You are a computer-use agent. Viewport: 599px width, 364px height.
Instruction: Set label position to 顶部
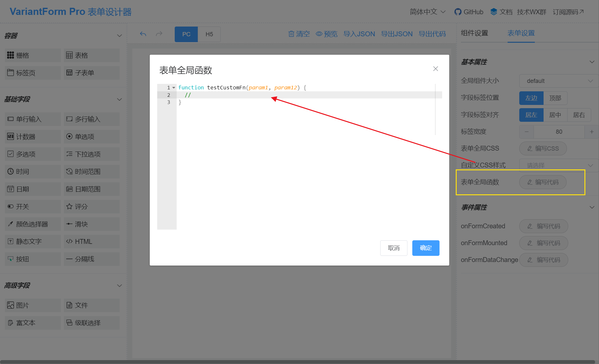(555, 98)
